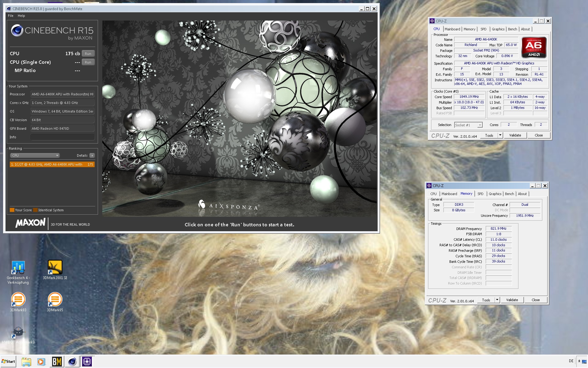The height and width of the screenshot is (368, 588).
Task: Click the DRAM Frequency 821.9 MHz value
Action: point(499,228)
